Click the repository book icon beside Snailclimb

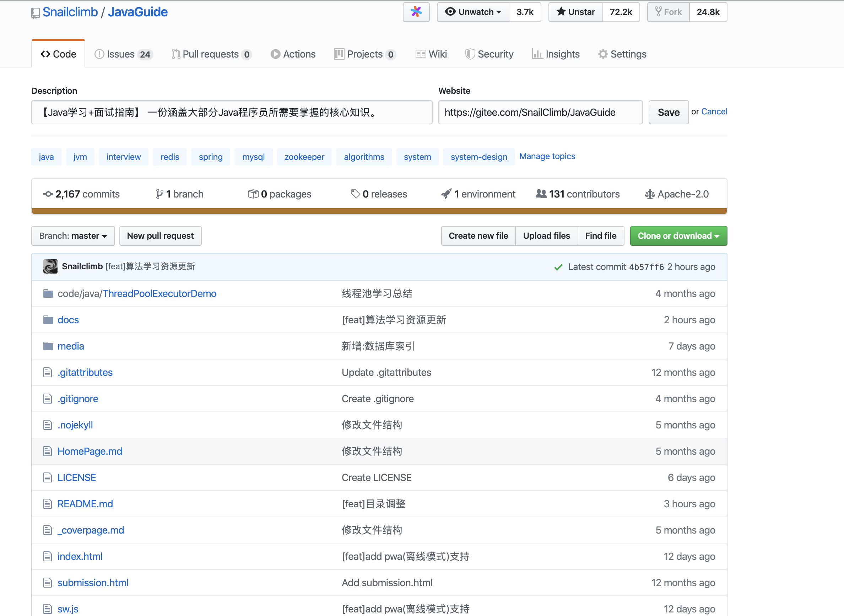tap(36, 13)
